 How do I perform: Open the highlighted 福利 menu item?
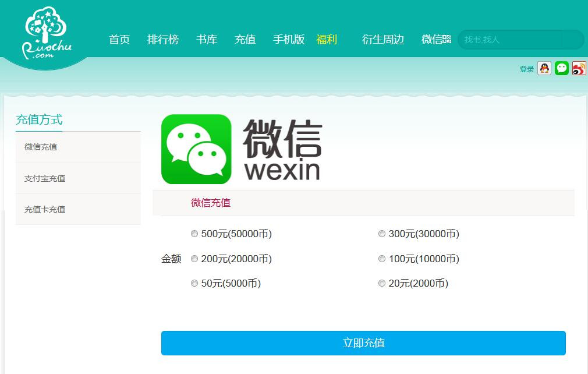(327, 40)
